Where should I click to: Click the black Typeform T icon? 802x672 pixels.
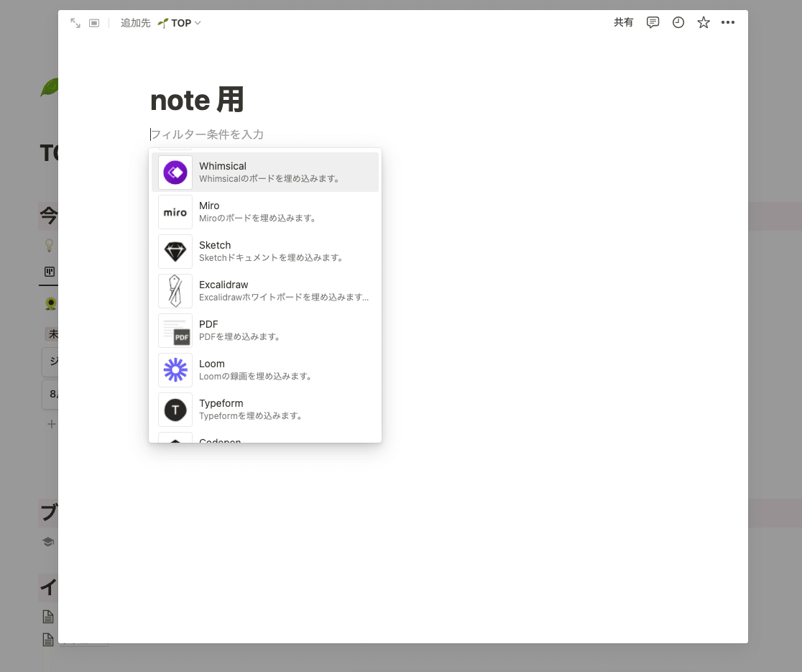(x=175, y=410)
